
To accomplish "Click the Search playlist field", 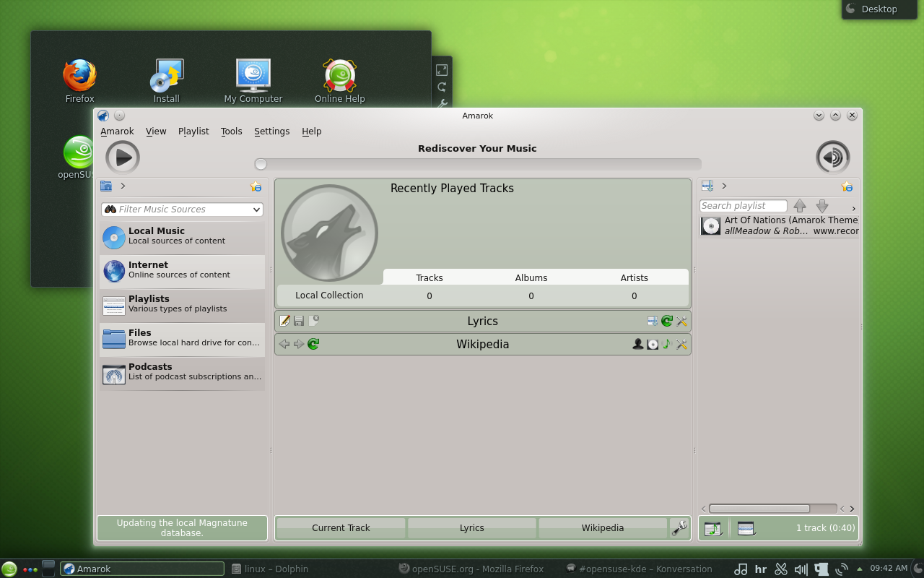I will tap(743, 206).
